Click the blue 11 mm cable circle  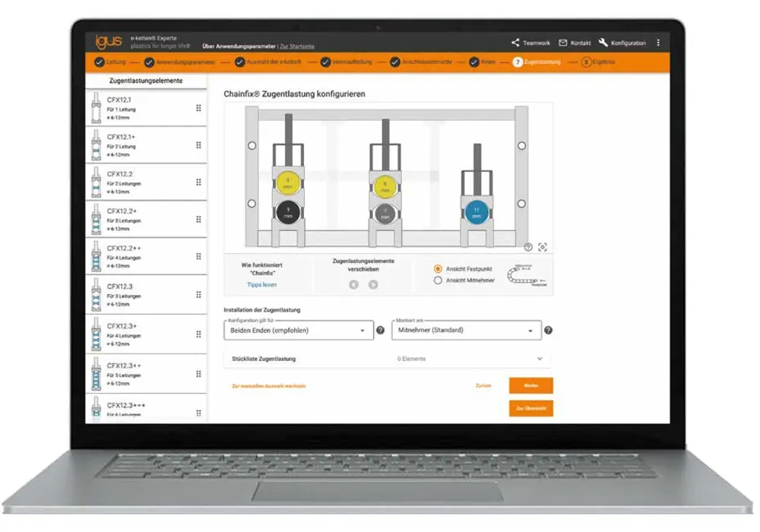coord(477,212)
